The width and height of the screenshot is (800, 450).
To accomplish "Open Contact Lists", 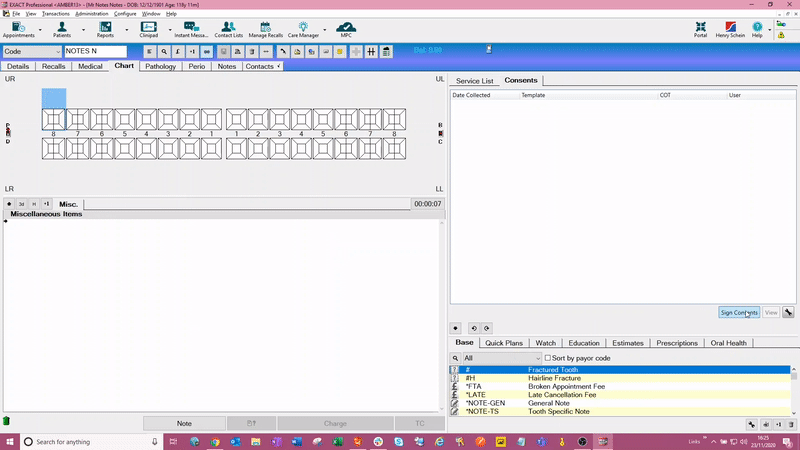I will pos(229,30).
